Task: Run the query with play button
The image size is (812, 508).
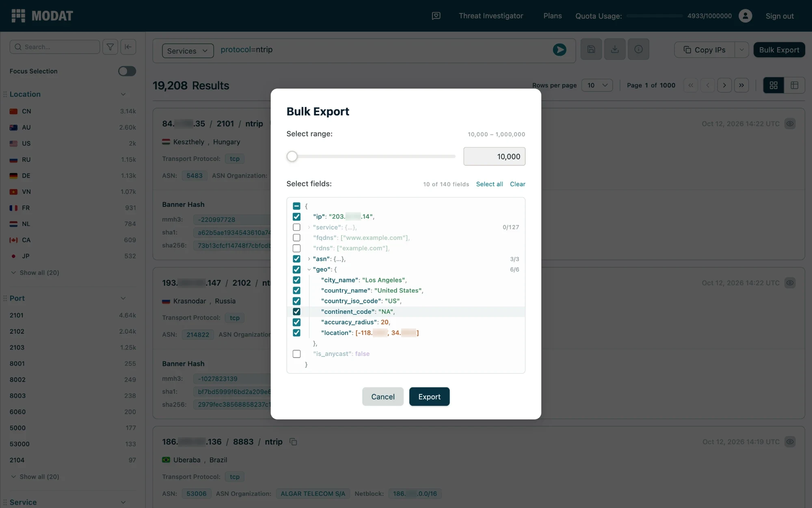Action: [559, 50]
